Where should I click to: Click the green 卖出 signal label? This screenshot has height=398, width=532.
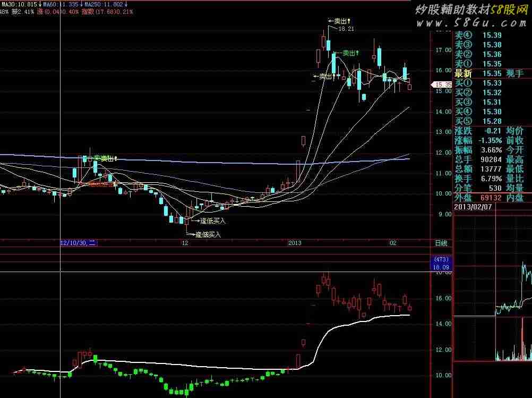coord(350,53)
